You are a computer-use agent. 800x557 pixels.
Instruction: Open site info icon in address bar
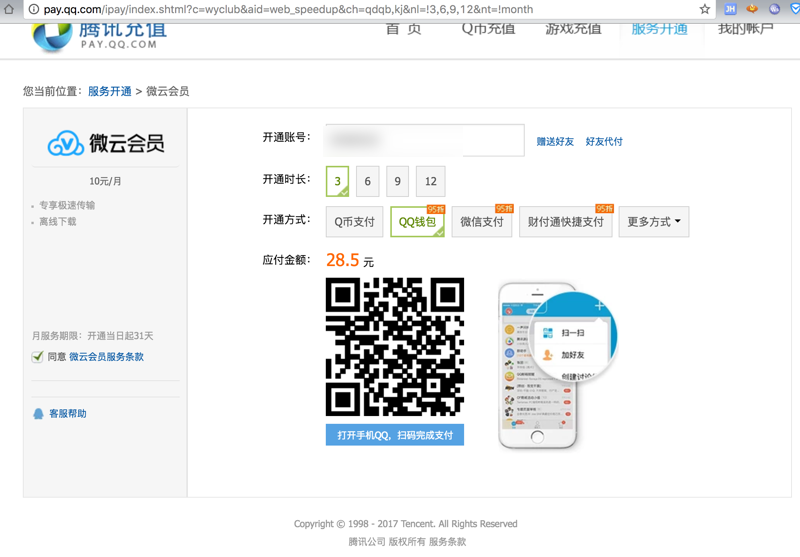click(34, 9)
